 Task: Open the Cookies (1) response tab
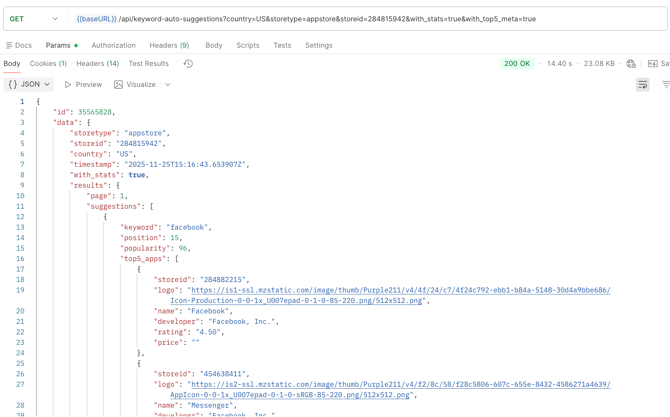click(x=48, y=64)
